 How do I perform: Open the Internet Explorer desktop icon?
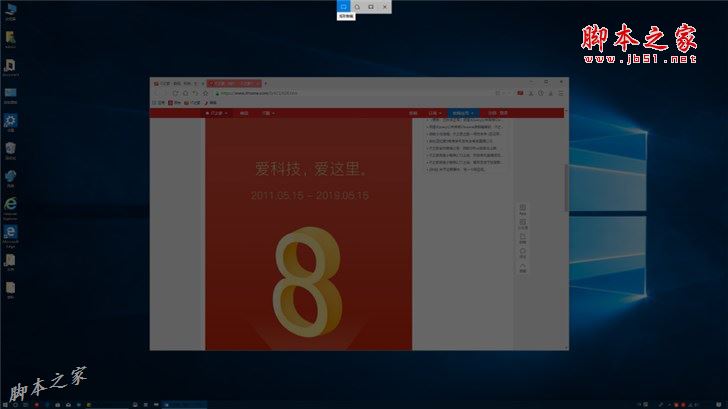pyautogui.click(x=10, y=208)
